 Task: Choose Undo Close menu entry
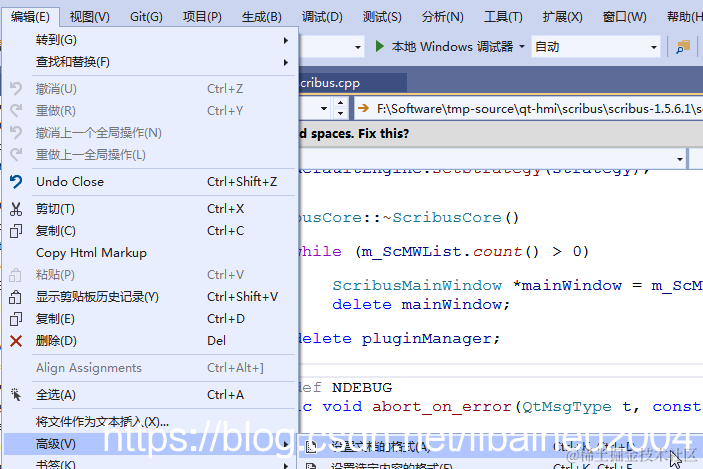tap(150, 182)
